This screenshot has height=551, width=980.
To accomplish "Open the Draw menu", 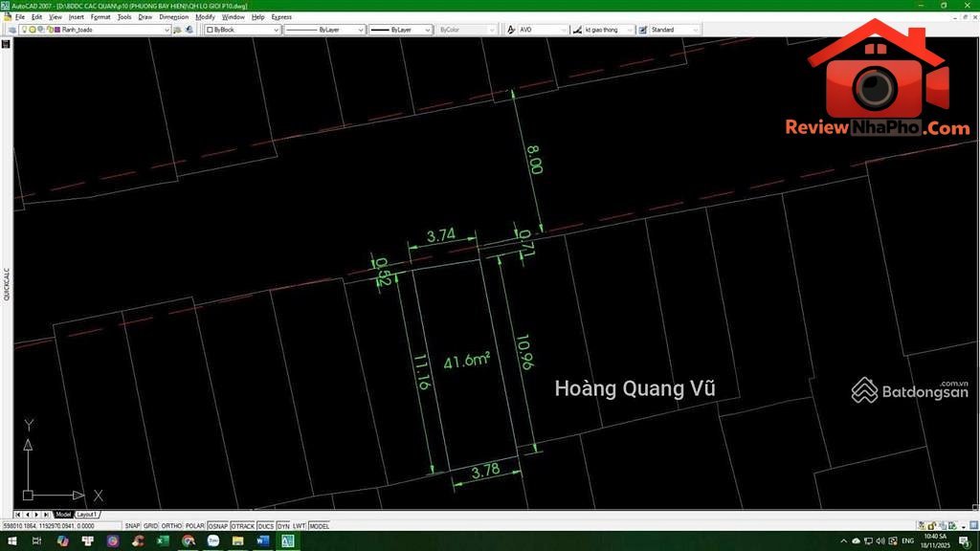I will pos(145,17).
